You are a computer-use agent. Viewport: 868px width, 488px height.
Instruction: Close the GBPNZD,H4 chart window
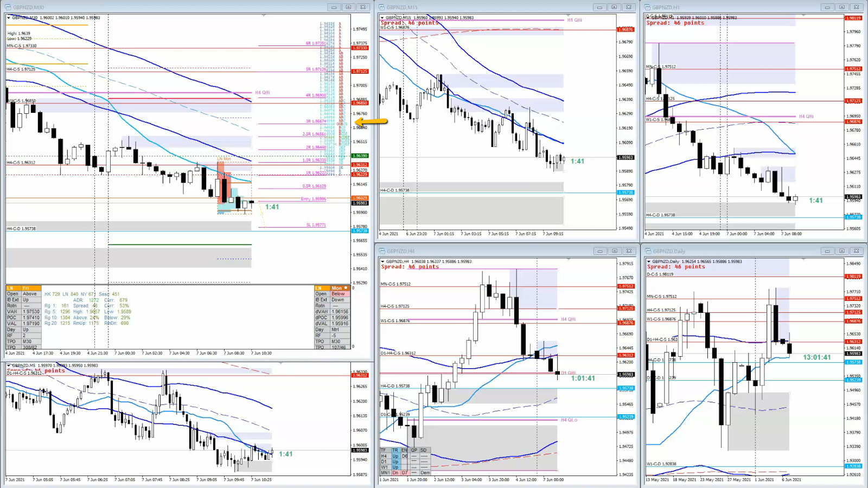tap(628, 251)
